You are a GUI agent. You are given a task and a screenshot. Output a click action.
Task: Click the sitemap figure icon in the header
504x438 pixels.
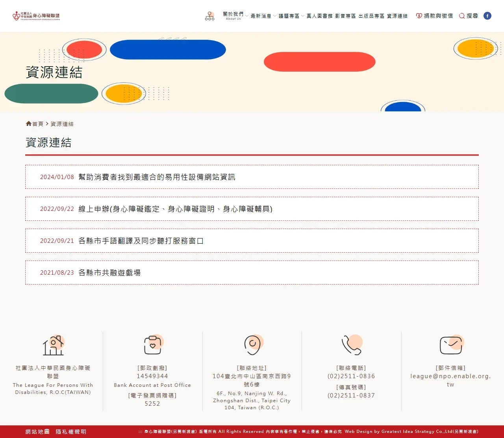pyautogui.click(x=209, y=16)
